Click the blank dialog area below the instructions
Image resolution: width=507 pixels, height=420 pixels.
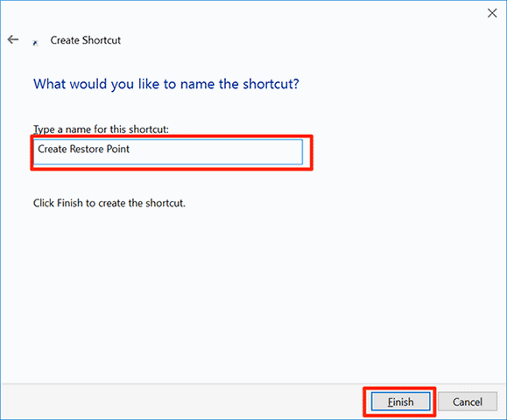pos(252,290)
